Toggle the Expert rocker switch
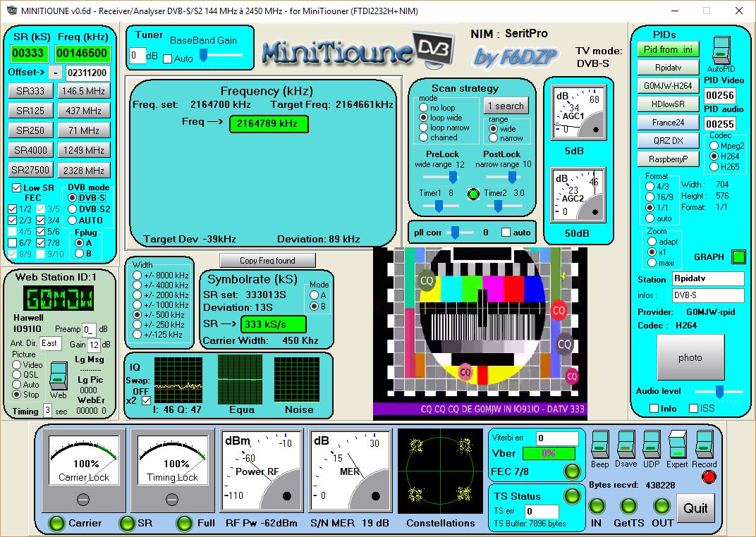Viewport: 756px width, 537px height. pyautogui.click(x=677, y=444)
